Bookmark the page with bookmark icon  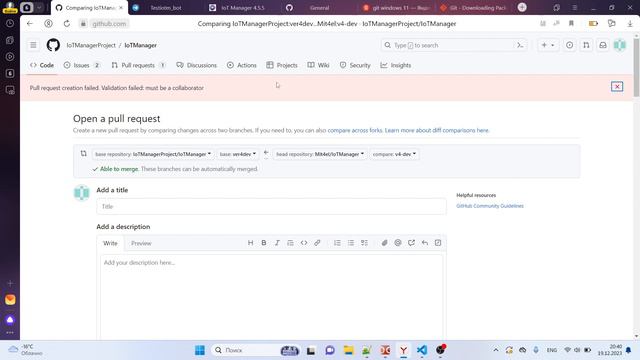[571, 24]
